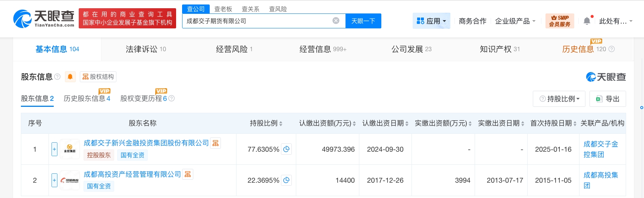Screen dimensions: 644x198
Task: Sort by 认缴出资额 column header
Action: pos(327,123)
